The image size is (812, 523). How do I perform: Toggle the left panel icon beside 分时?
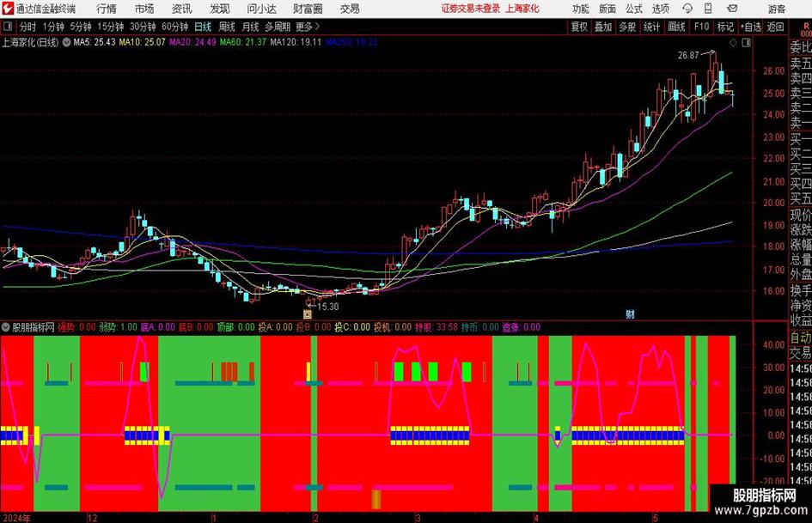[x=7, y=27]
